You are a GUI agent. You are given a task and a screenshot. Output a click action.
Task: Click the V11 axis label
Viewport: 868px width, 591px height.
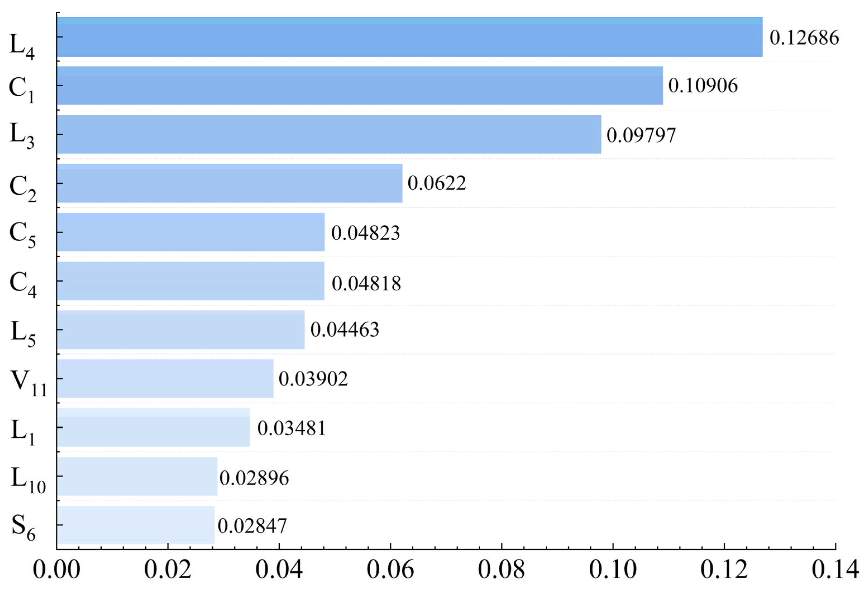coord(28,383)
